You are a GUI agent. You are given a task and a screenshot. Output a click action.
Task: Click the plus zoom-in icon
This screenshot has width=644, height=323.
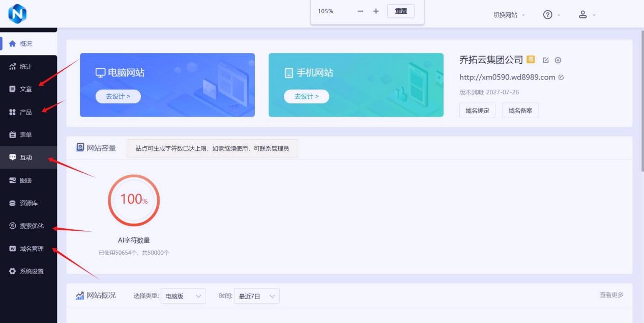coord(376,11)
